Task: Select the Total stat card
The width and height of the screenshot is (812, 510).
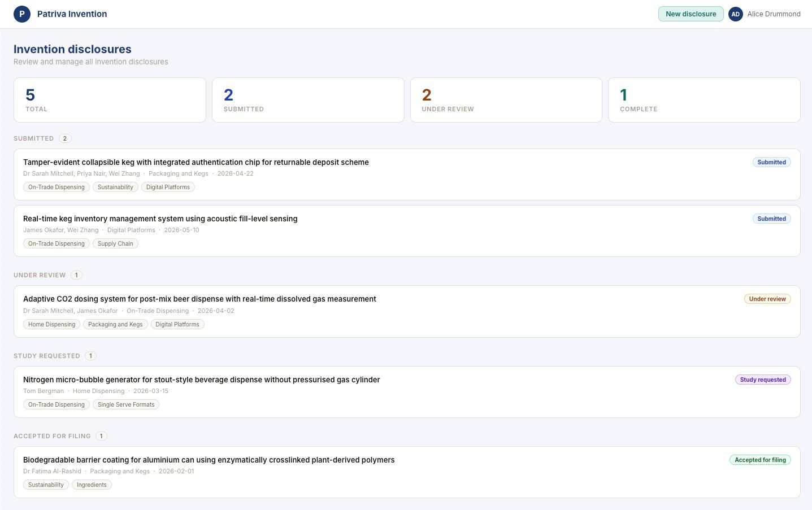Action: click(110, 100)
